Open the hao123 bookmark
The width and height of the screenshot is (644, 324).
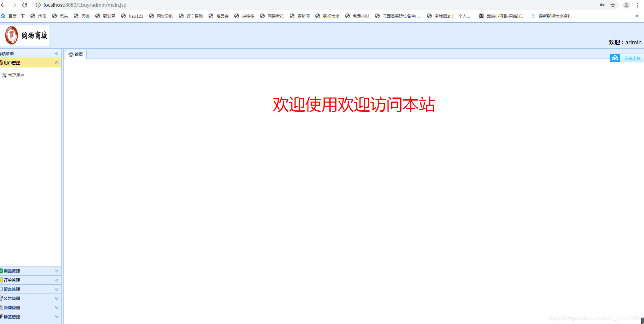click(x=132, y=16)
